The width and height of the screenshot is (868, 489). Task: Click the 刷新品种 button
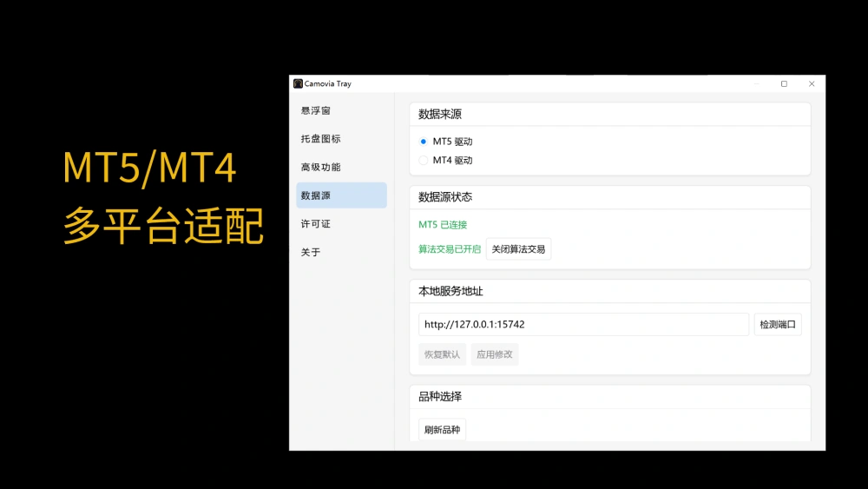pos(442,430)
